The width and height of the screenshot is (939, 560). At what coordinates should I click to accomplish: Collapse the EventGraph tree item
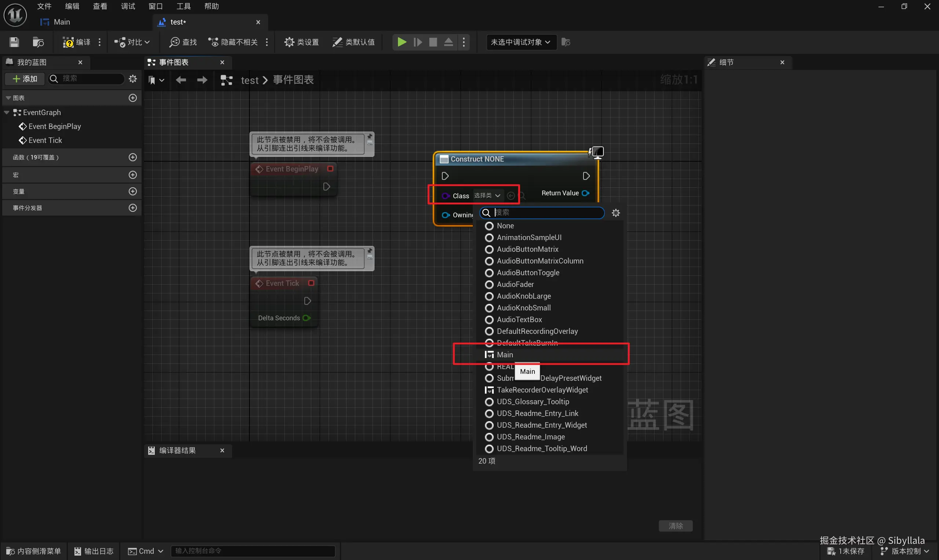(x=6, y=113)
